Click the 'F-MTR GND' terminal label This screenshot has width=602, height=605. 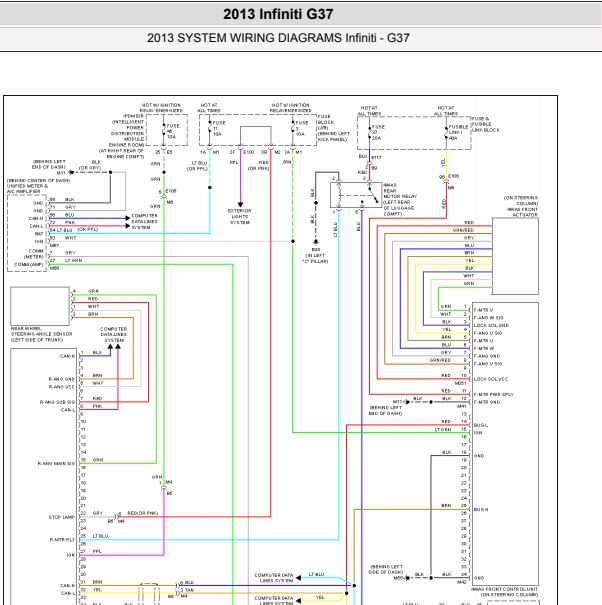(487, 402)
